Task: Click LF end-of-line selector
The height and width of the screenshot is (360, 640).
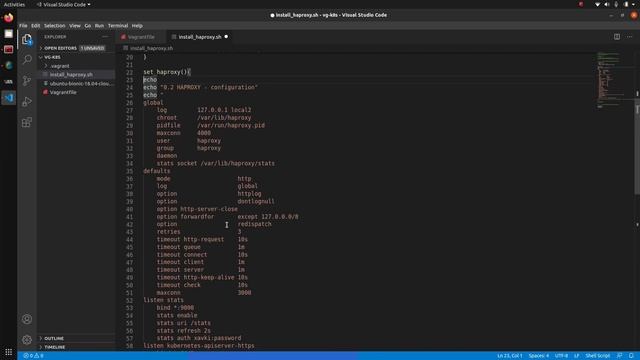Action: coord(576,356)
